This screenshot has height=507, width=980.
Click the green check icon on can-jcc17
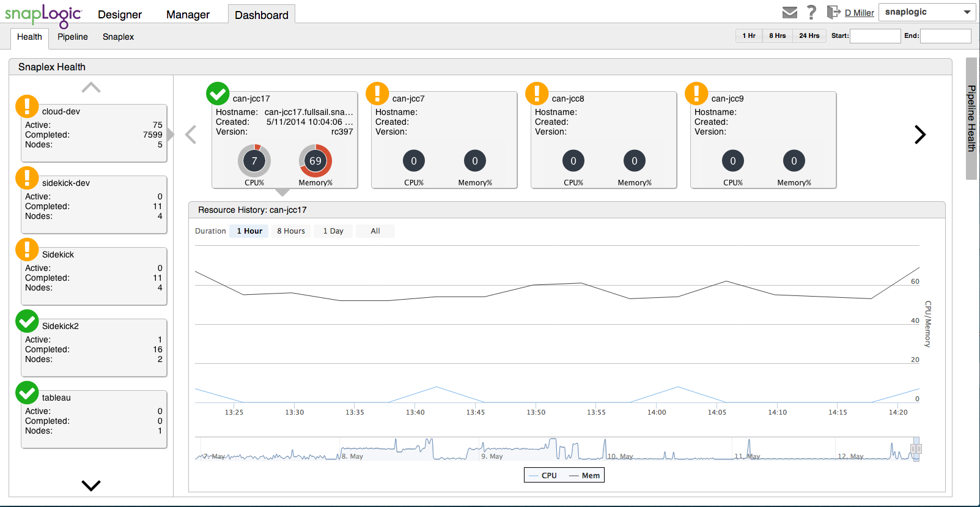coord(218,94)
